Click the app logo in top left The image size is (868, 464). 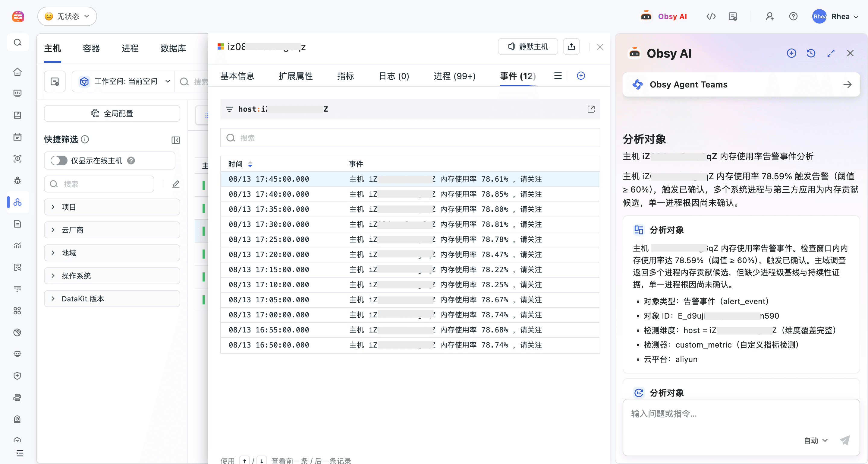[18, 16]
